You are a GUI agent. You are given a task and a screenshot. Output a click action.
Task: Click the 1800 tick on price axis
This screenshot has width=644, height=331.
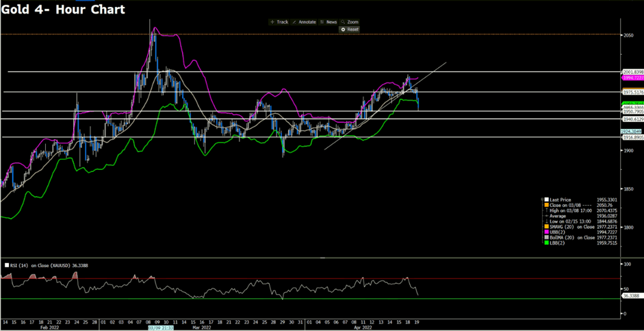tap(628, 228)
